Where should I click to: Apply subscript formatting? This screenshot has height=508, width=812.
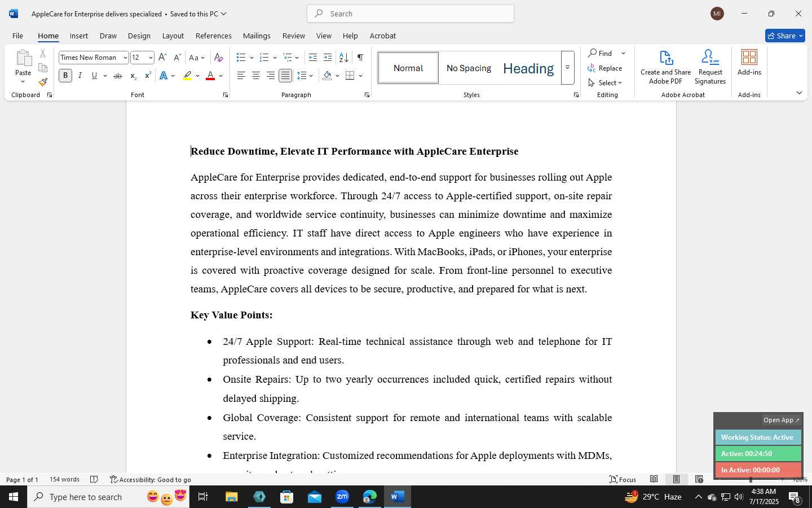click(133, 76)
